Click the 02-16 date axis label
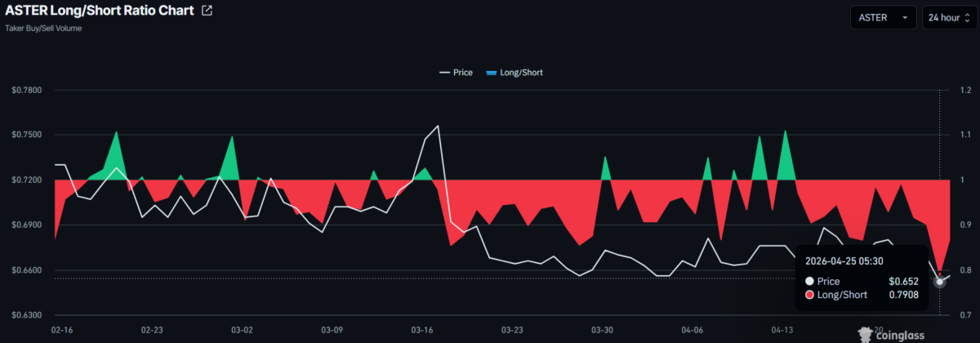The image size is (980, 343). coord(61,331)
